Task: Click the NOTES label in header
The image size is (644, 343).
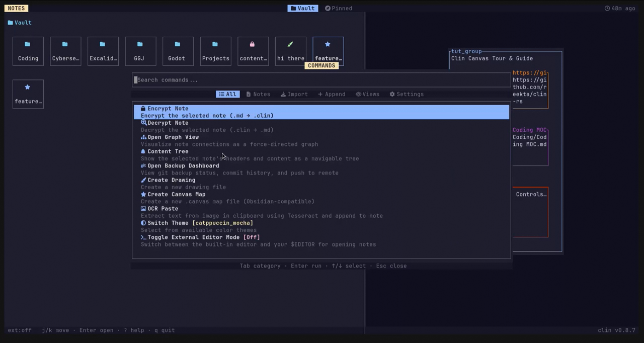Action: tap(17, 9)
